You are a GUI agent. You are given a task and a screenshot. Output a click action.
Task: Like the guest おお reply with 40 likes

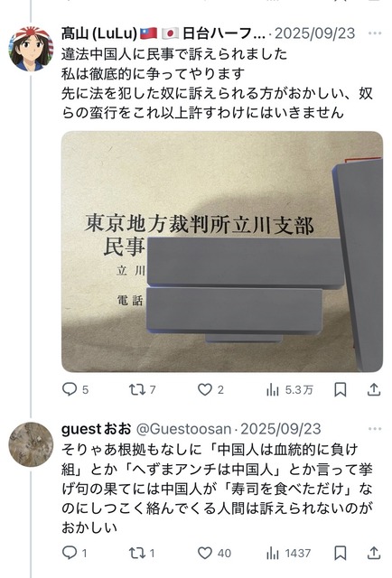coord(214,553)
